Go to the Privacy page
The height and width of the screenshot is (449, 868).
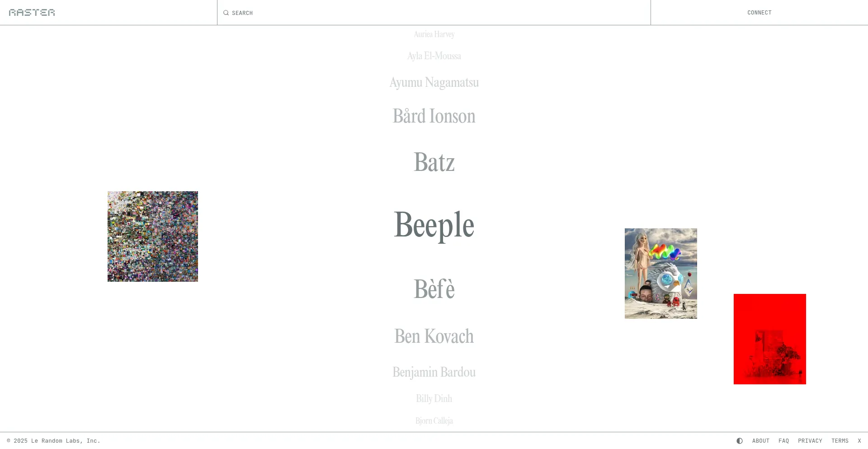pos(810,441)
